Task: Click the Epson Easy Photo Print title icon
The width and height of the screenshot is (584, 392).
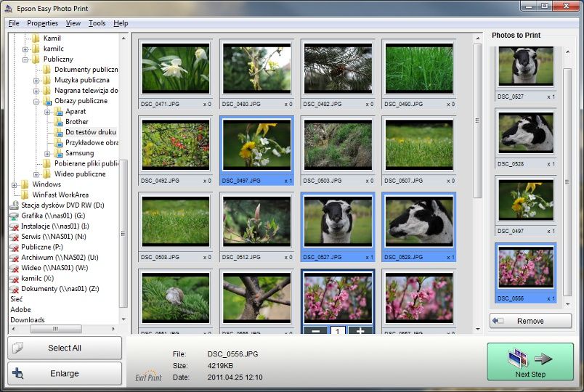Action: pos(8,8)
